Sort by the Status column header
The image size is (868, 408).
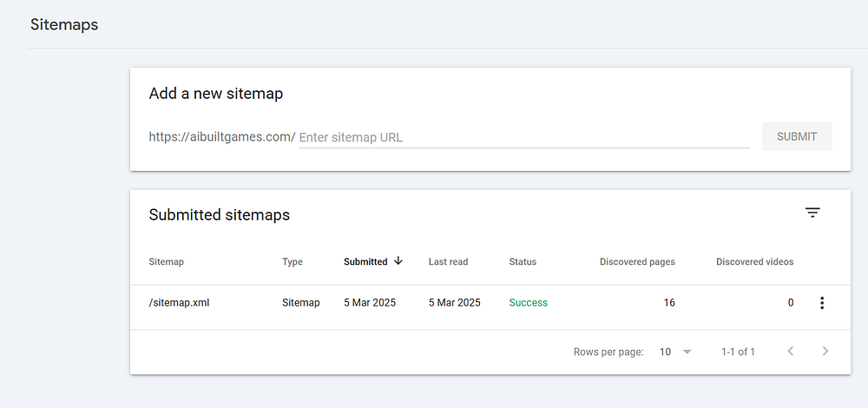(x=523, y=261)
